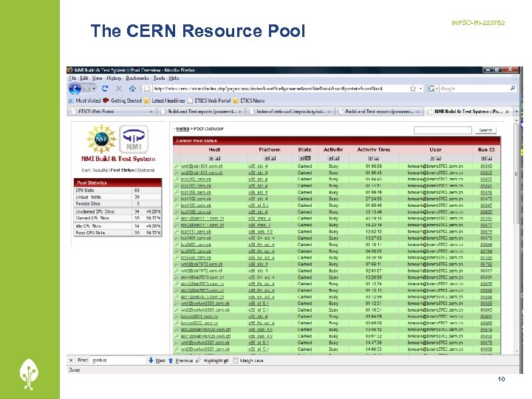Open the View menu
Viewport: 532px width, 399px height.
click(x=97, y=78)
